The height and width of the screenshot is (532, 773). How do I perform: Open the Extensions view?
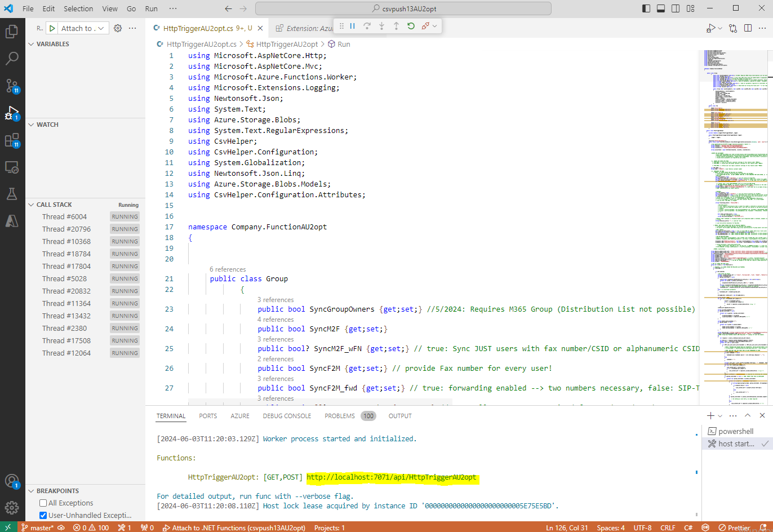click(12, 140)
